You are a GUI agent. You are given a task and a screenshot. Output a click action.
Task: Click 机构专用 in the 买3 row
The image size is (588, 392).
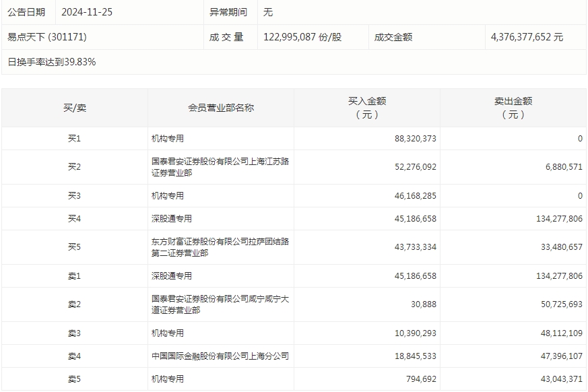click(168, 196)
